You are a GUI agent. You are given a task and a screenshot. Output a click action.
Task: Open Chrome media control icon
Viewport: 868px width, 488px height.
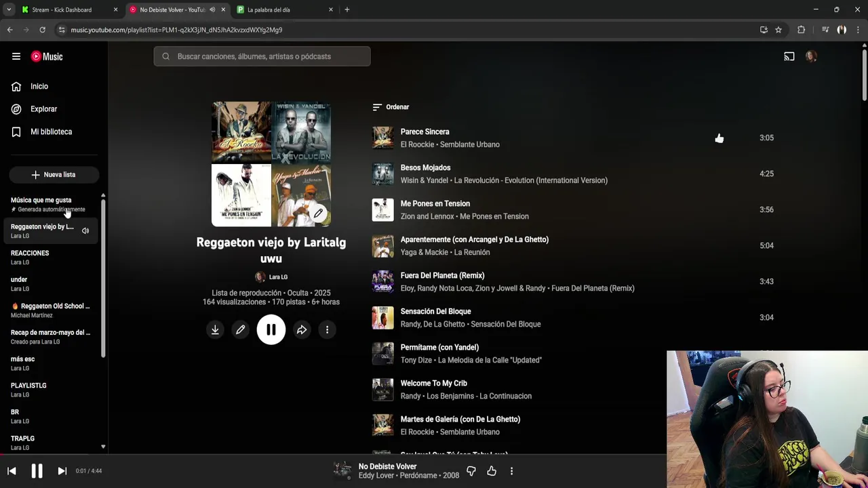click(825, 30)
